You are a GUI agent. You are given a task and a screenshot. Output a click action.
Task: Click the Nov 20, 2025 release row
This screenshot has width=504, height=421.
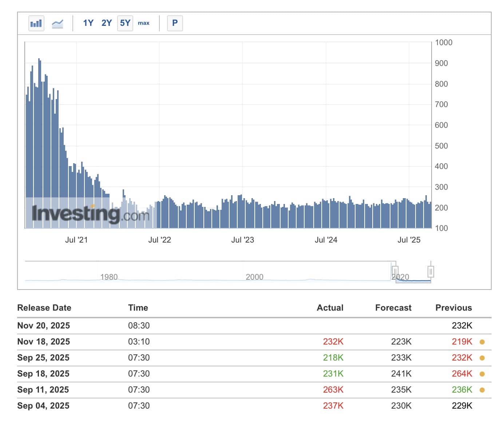44,326
